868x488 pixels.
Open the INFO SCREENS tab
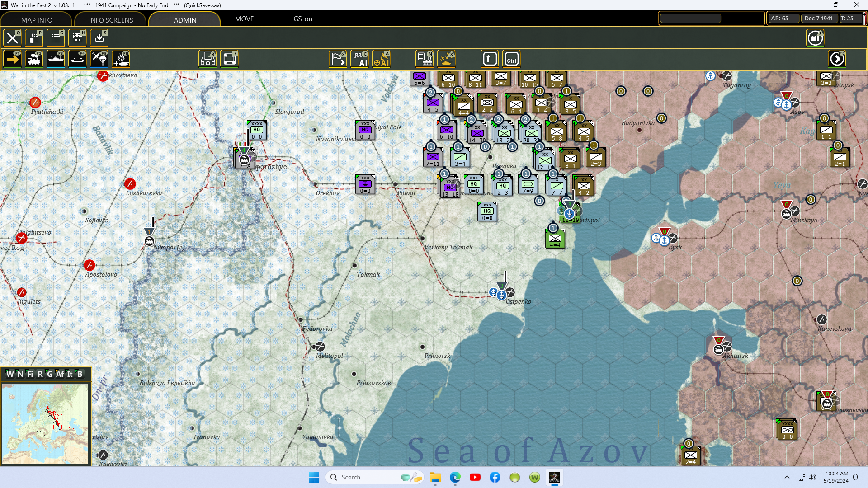click(111, 20)
